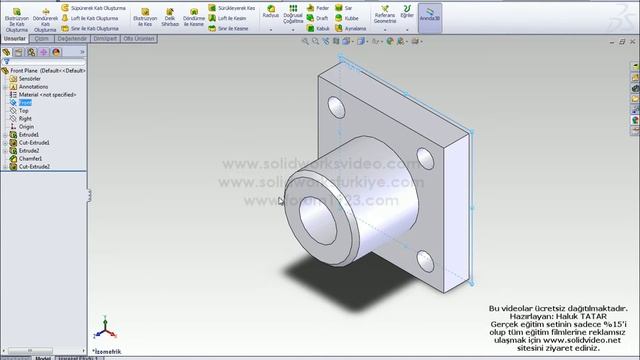Zoom to fit in view toolbar
The image size is (640, 360).
[305, 41]
